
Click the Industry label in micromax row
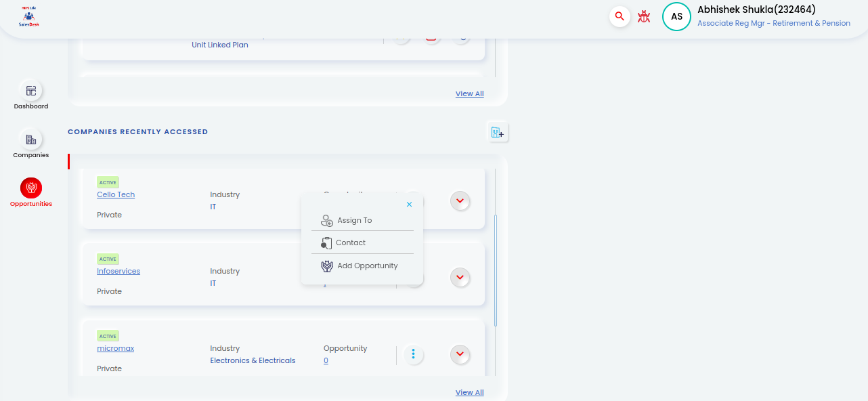coord(225,348)
